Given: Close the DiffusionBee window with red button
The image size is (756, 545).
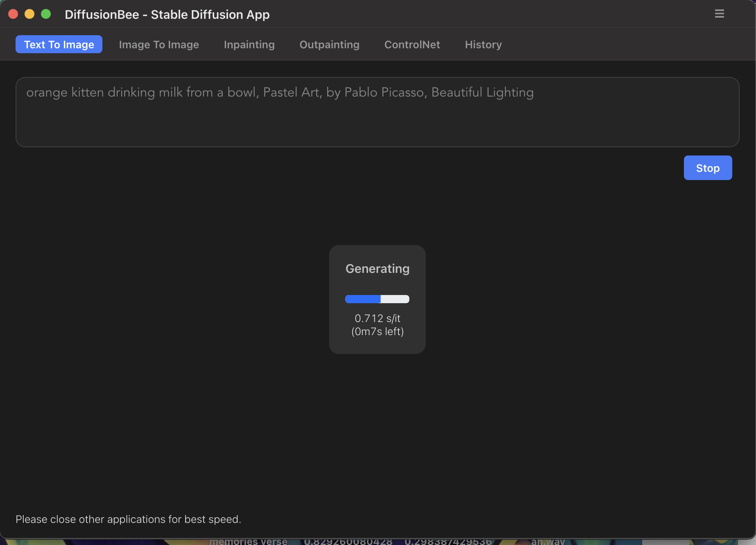Looking at the screenshot, I should pos(13,14).
